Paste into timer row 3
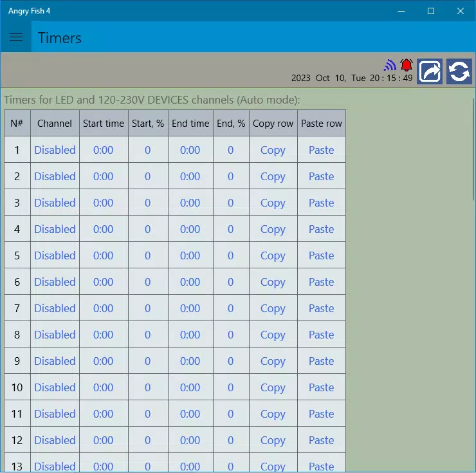Image resolution: width=476 pixels, height=473 pixels. pos(321,203)
